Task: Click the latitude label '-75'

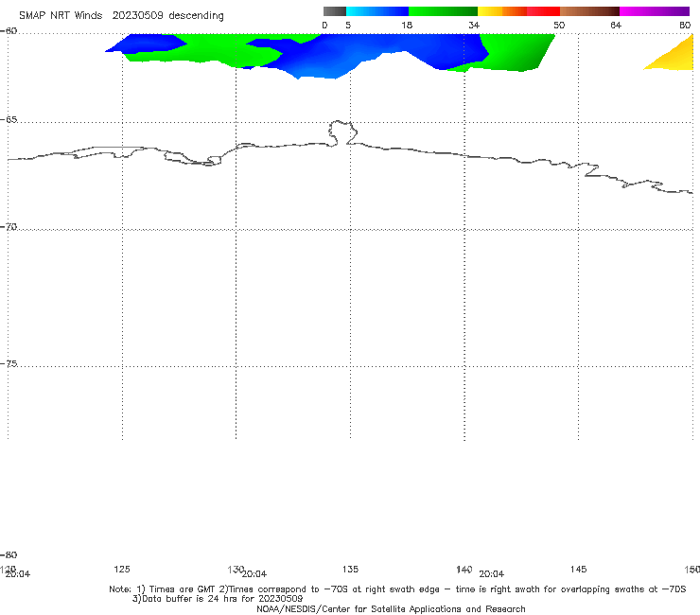Action: click(9, 363)
